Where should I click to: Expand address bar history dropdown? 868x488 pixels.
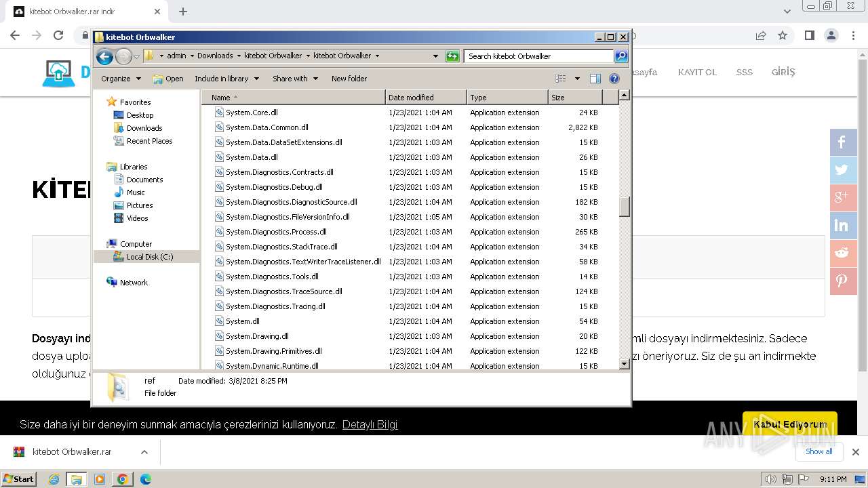[435, 56]
